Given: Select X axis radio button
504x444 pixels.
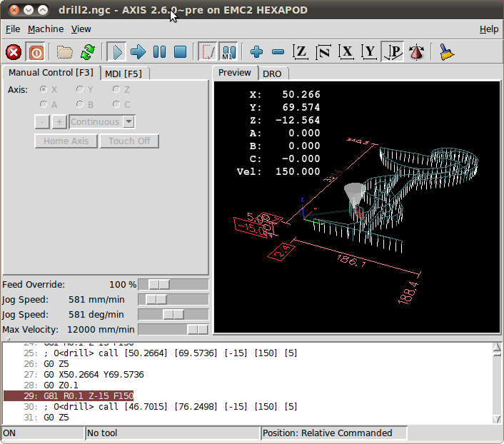Looking at the screenshot, I should [x=44, y=89].
